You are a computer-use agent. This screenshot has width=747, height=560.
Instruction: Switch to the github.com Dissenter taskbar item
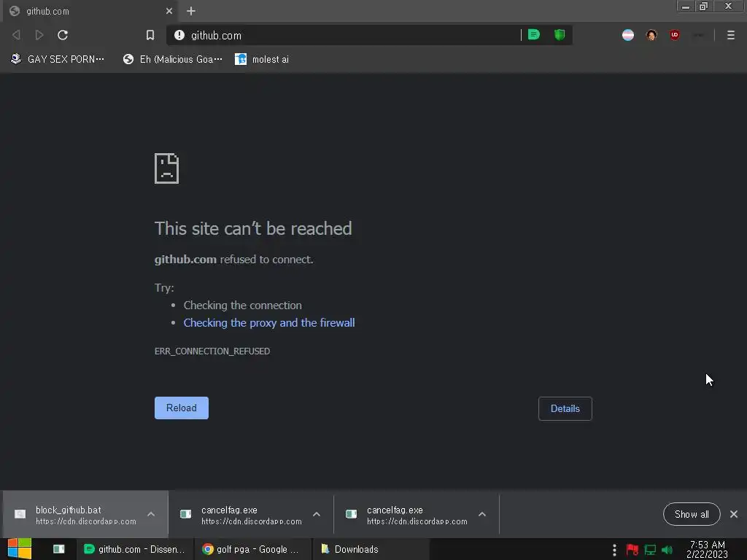(x=135, y=550)
